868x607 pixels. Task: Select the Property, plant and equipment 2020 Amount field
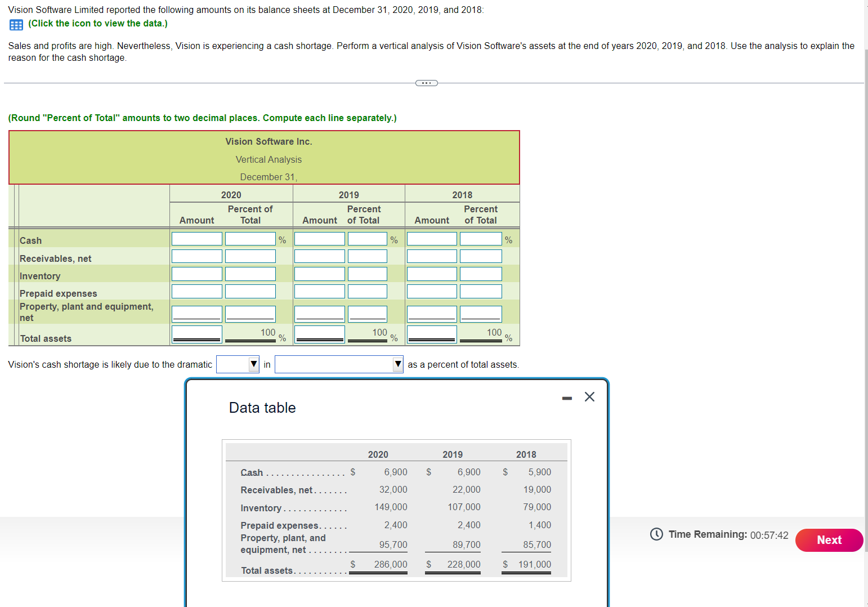197,314
